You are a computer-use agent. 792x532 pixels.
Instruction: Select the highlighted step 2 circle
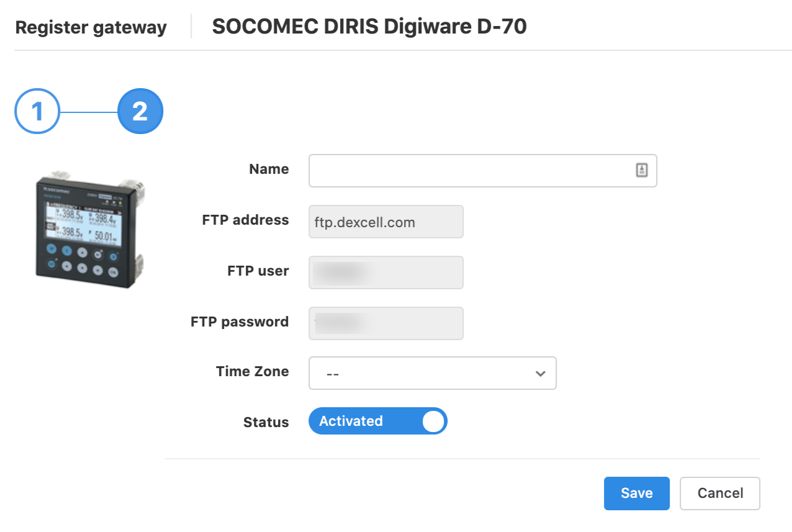(x=140, y=112)
